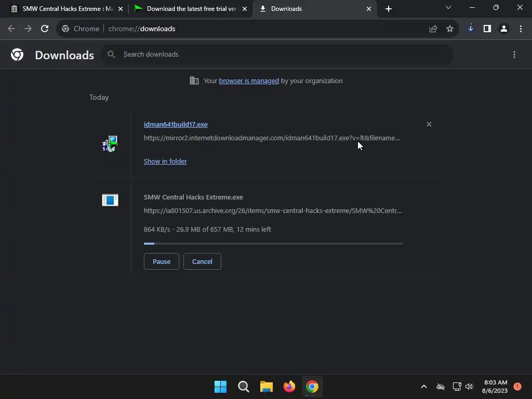The image size is (532, 399).
Task: Open File Explorer from taskbar
Action: (267, 387)
